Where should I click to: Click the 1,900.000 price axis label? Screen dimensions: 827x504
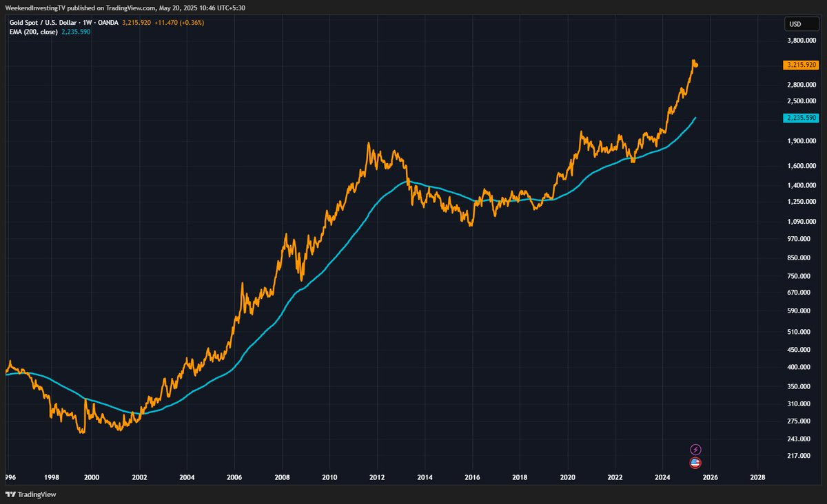point(802,141)
